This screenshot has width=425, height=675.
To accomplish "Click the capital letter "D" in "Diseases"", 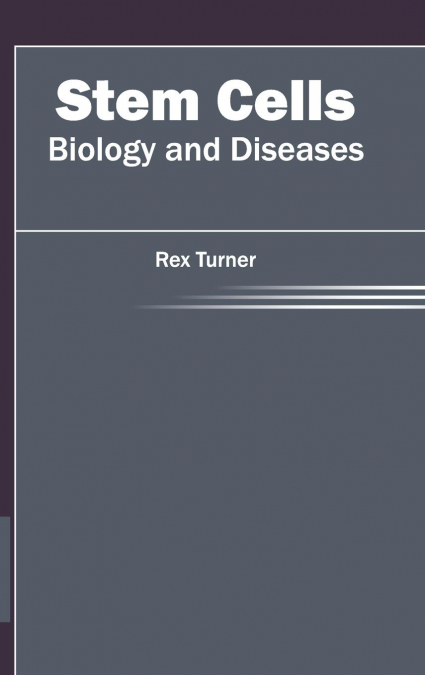I will click(x=241, y=149).
